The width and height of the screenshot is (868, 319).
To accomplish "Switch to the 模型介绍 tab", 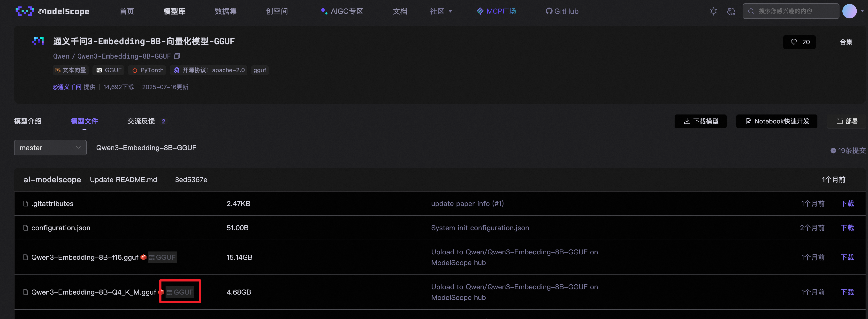I will (28, 121).
